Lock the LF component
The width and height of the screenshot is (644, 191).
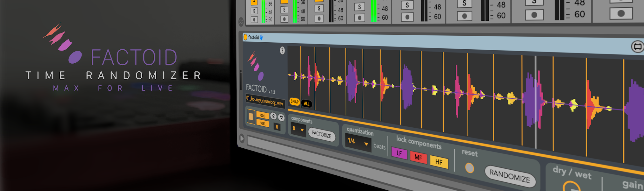(399, 153)
